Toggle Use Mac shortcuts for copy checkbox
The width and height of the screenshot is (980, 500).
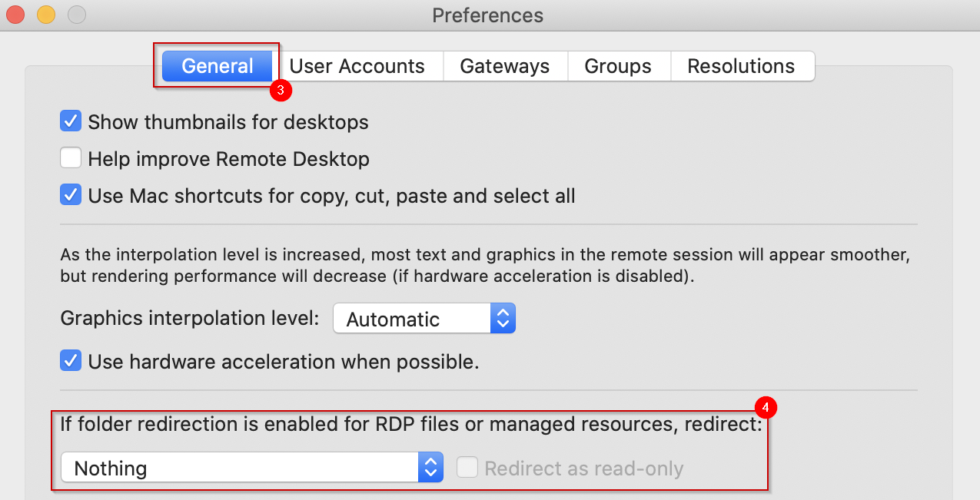pos(71,195)
